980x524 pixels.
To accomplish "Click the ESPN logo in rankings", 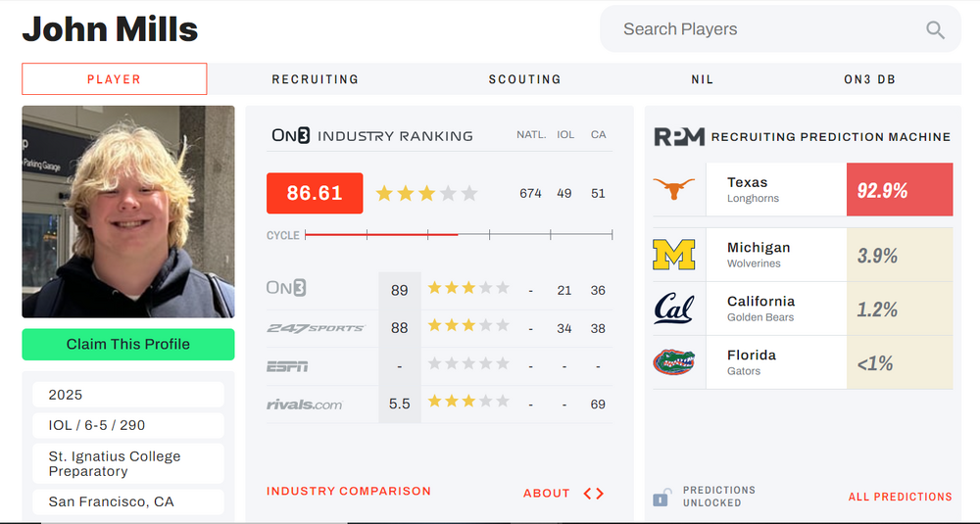I will point(287,366).
